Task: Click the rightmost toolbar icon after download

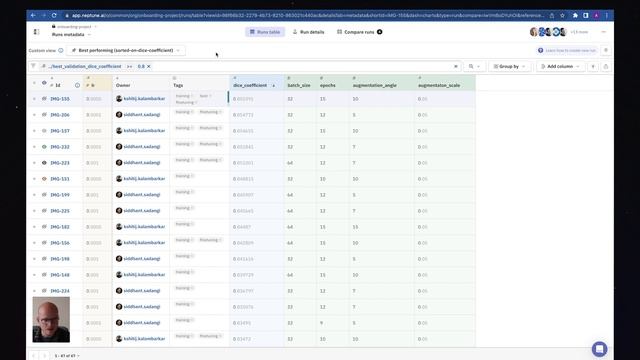Action: [x=606, y=66]
